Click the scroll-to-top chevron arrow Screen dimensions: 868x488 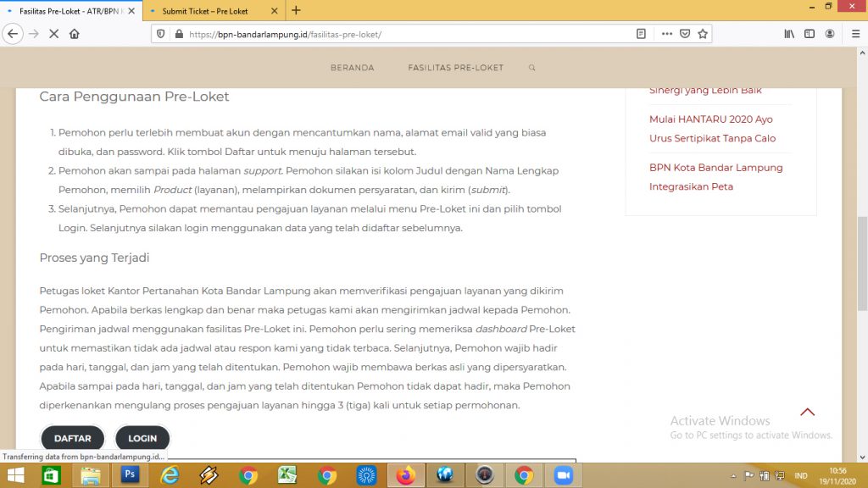coord(807,413)
